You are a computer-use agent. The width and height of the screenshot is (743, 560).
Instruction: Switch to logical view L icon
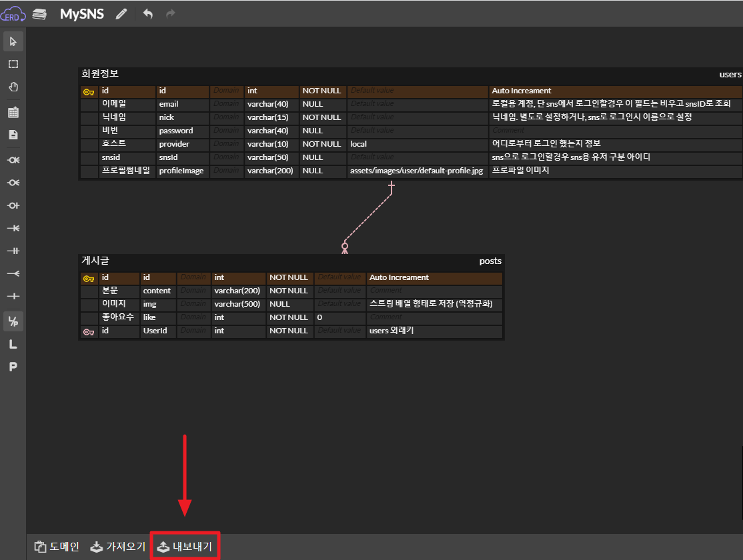[13, 345]
